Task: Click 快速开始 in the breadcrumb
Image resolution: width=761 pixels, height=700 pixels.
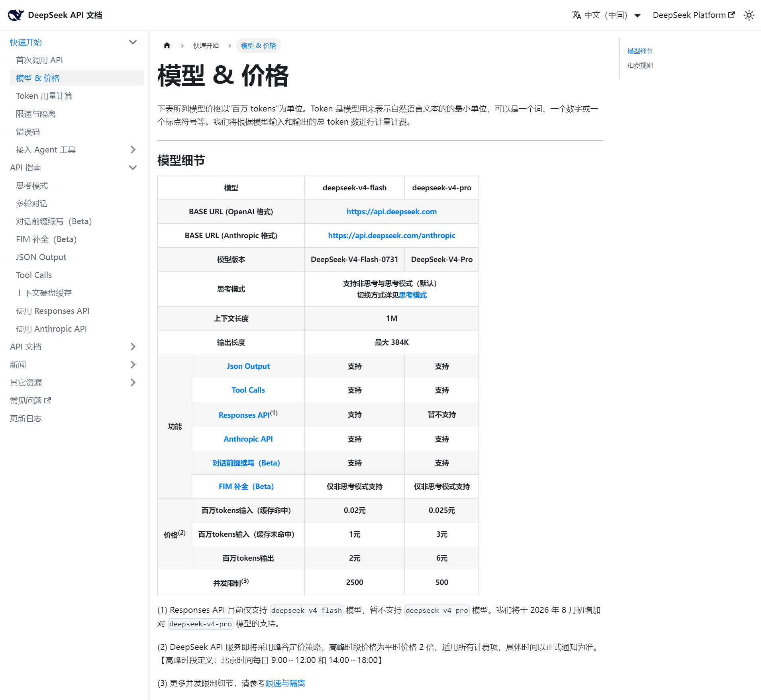Action: 206,45
